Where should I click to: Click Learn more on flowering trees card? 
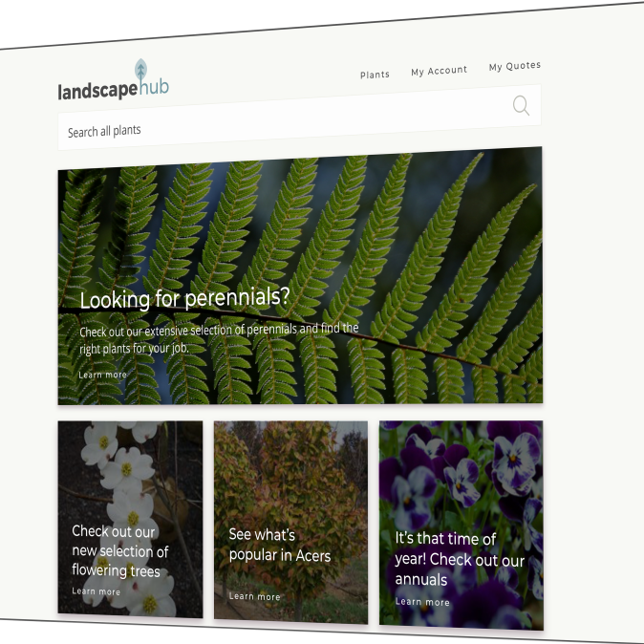pos(96,591)
